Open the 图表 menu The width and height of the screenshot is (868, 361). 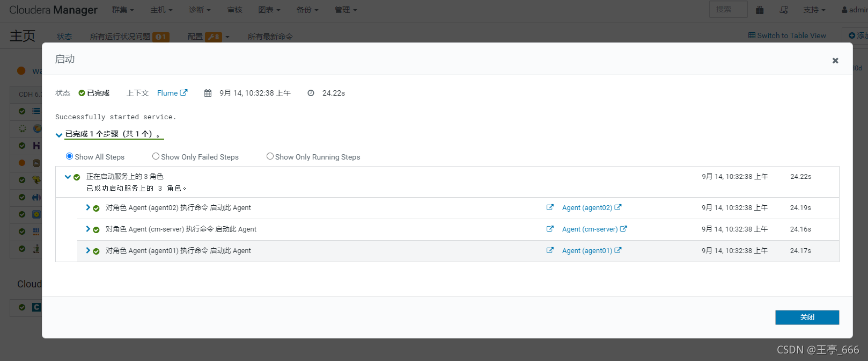coord(269,10)
